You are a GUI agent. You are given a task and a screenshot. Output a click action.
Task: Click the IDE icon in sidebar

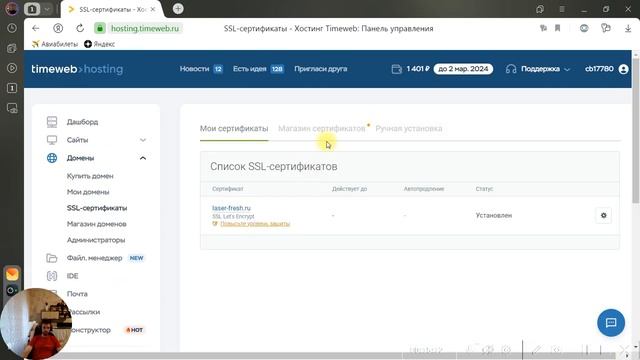(x=52, y=276)
